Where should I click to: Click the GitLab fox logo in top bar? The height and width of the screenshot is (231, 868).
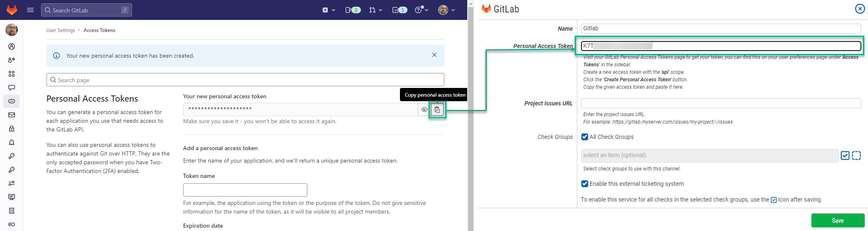click(x=12, y=10)
